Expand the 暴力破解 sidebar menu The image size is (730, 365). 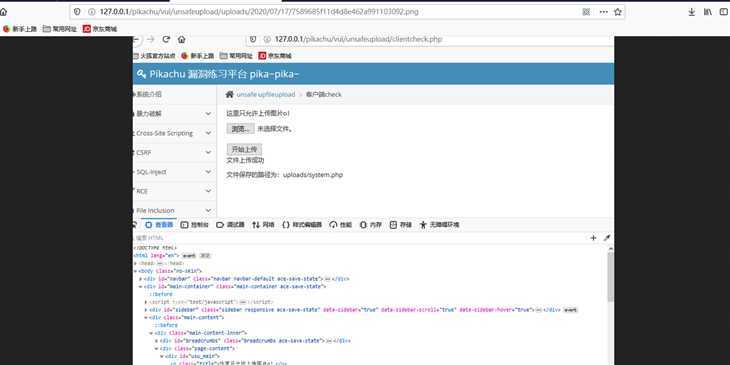coord(174,114)
